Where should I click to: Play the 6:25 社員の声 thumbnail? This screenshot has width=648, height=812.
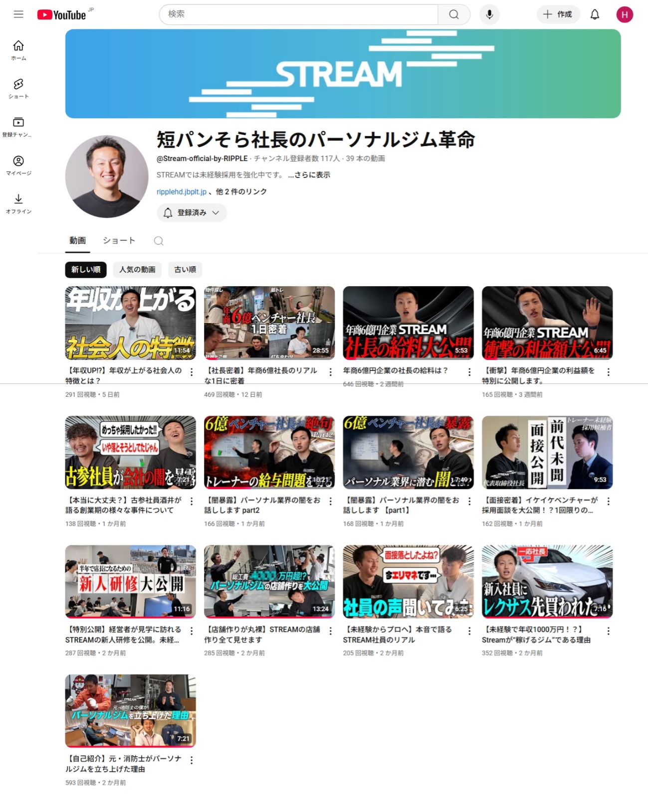tap(408, 582)
